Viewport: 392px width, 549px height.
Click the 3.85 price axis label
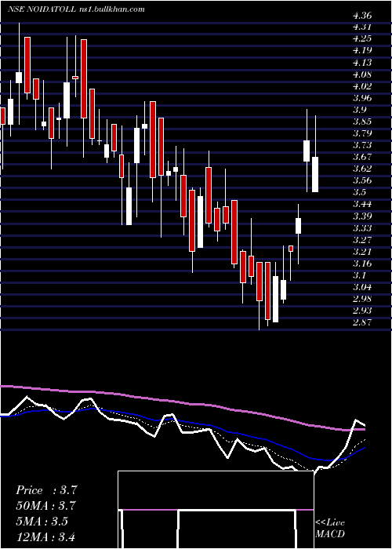(x=362, y=122)
